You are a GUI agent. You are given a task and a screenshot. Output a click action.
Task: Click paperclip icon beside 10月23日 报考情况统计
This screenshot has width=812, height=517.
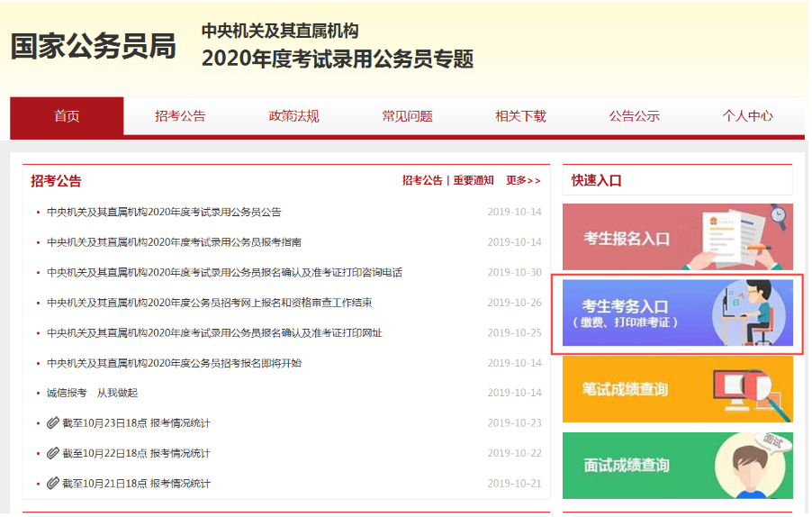click(53, 422)
